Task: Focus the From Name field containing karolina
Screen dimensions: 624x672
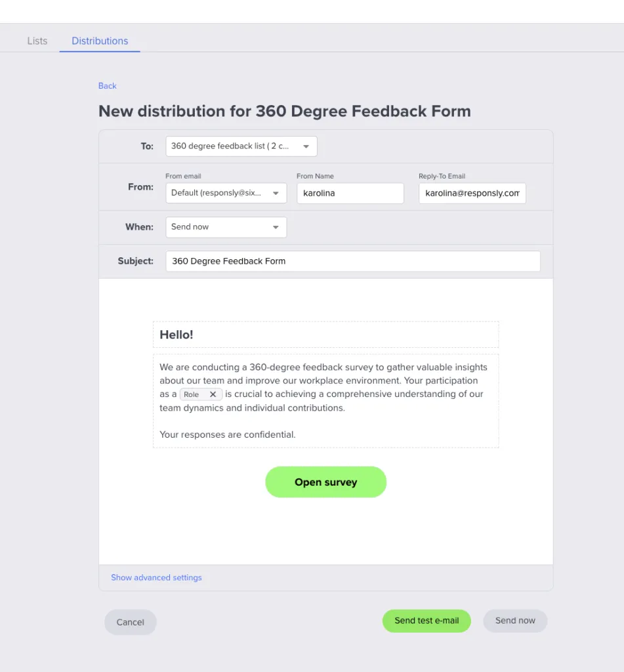Action: coord(350,193)
